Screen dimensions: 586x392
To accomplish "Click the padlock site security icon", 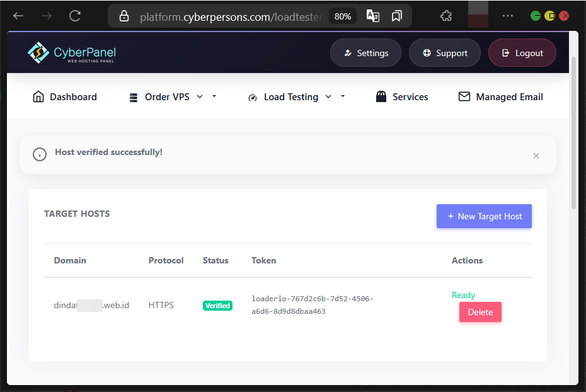I will (x=124, y=16).
